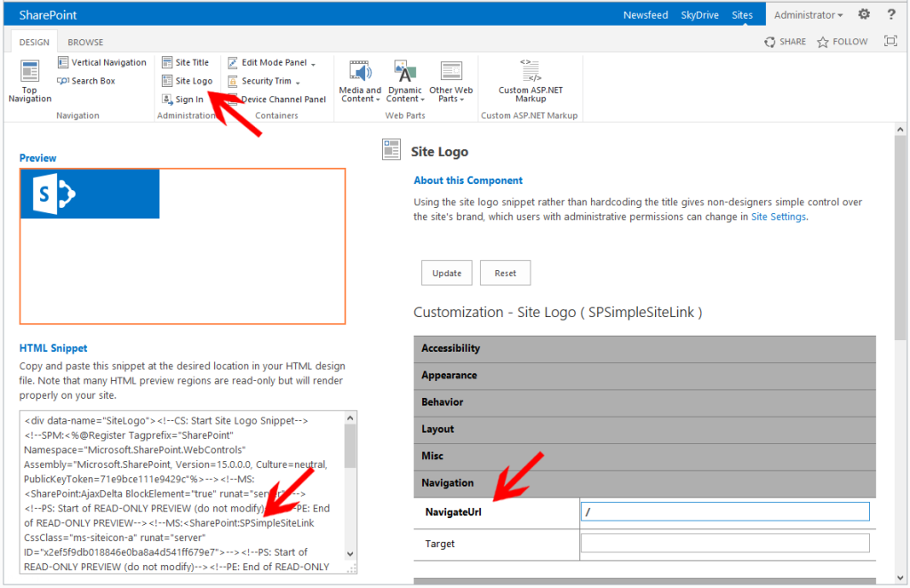Go to Newsfeed in top bar

pyautogui.click(x=646, y=15)
